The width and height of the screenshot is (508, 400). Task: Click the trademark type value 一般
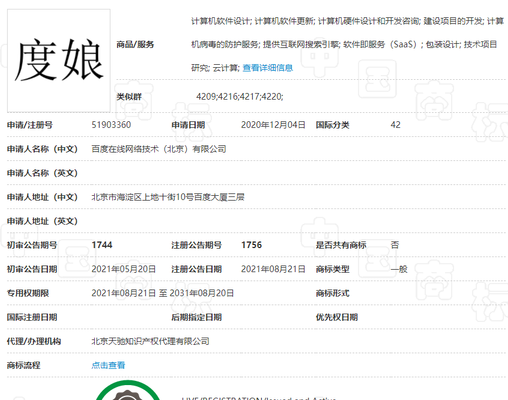coord(399,269)
